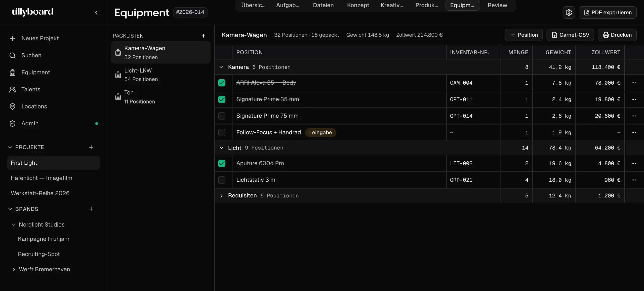The height and width of the screenshot is (291, 644).
Task: Click PDF exportieren button
Action: 608,12
